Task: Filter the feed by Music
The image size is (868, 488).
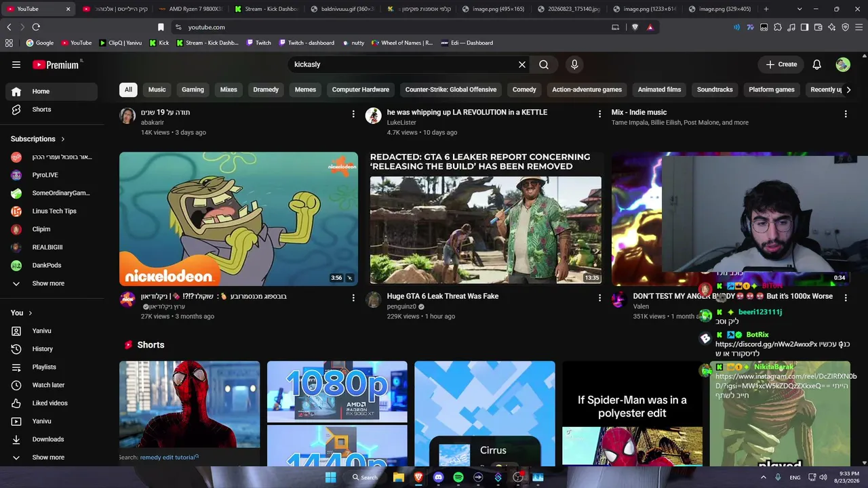Action: (157, 89)
